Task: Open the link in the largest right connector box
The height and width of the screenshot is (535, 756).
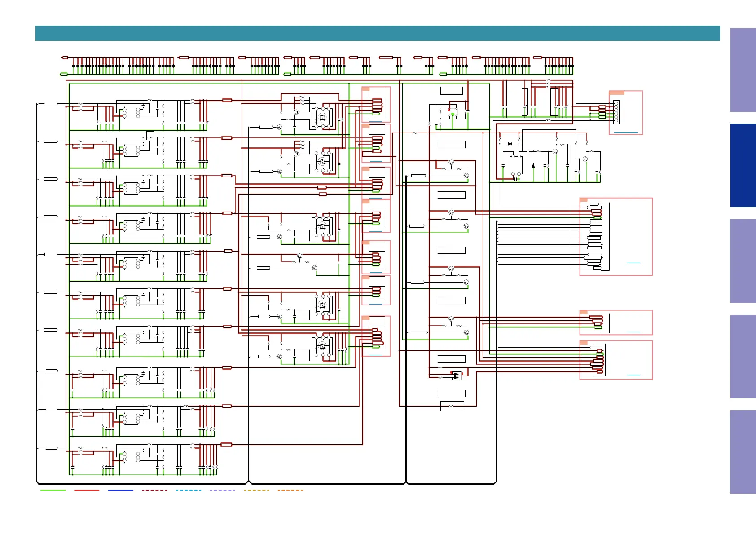Action: pos(633,263)
